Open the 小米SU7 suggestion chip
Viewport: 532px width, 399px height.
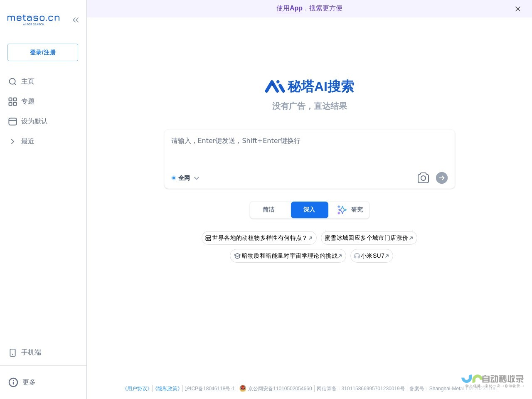(372, 256)
